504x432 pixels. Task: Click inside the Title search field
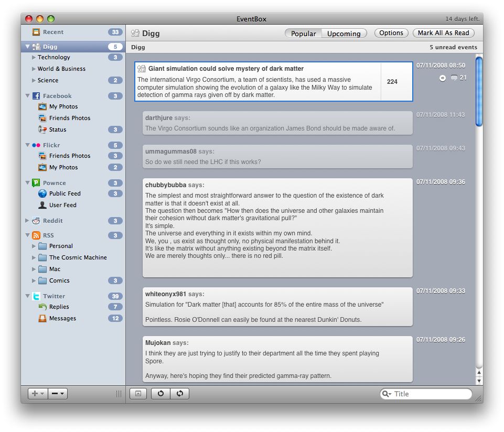pyautogui.click(x=430, y=393)
